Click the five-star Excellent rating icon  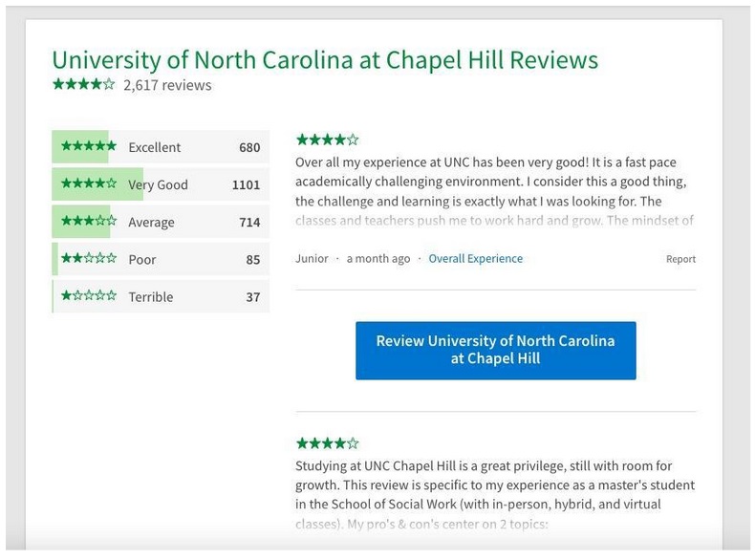click(88, 147)
